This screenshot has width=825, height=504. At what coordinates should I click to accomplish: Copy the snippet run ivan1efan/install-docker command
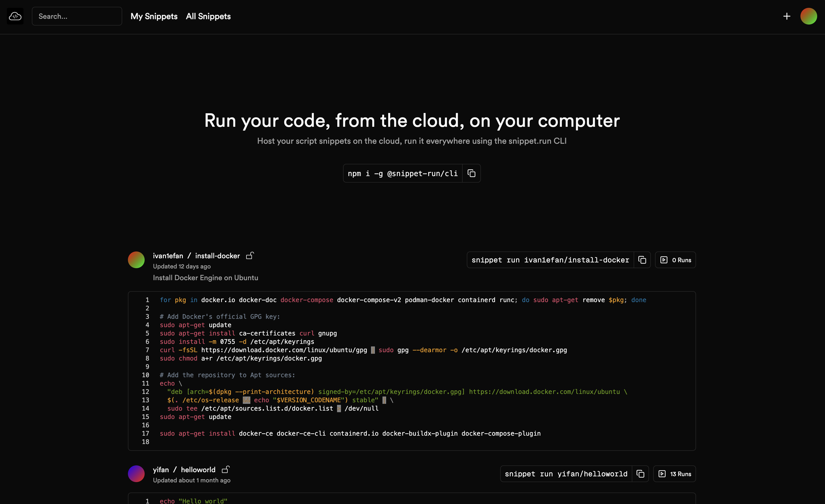click(642, 260)
